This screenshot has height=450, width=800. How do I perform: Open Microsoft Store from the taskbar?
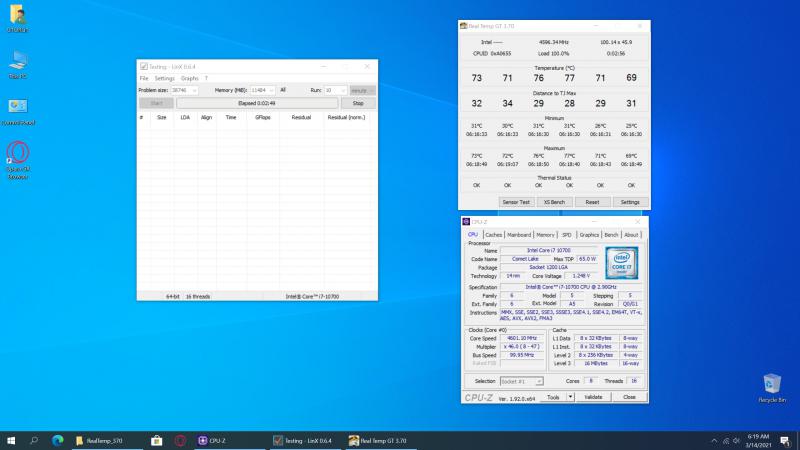pyautogui.click(x=156, y=440)
